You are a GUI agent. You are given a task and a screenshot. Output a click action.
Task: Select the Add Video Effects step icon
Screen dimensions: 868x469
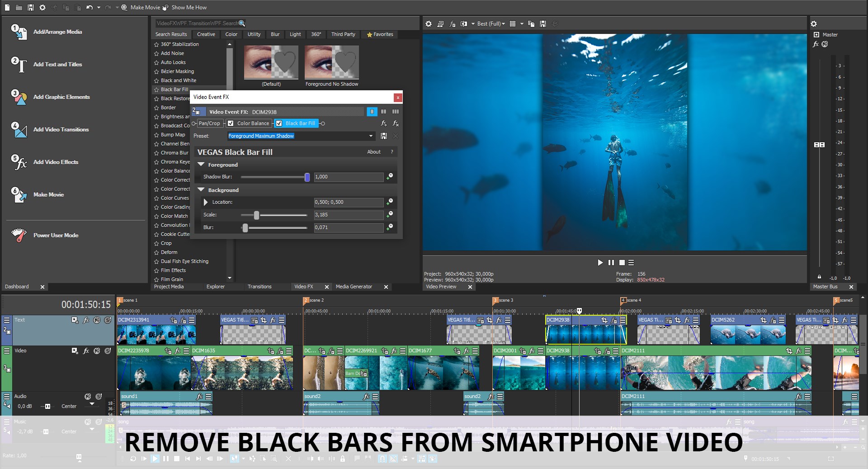[x=20, y=163]
